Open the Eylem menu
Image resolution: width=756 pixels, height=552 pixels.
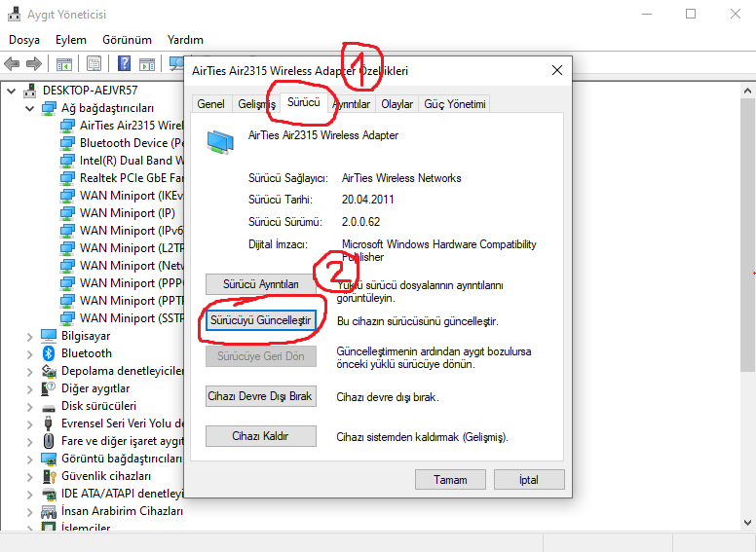(71, 40)
